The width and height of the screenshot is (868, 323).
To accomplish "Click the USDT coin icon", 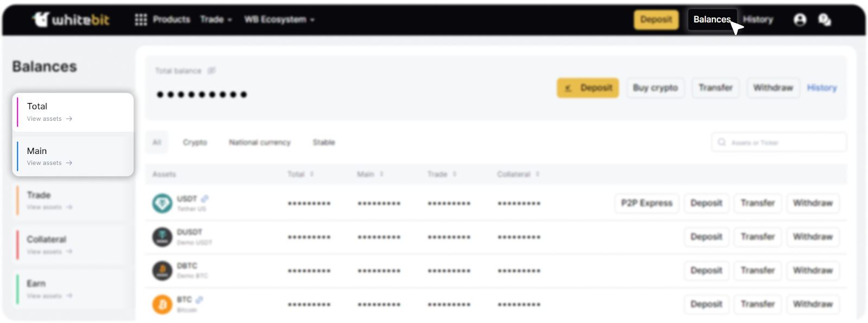I will point(162,203).
